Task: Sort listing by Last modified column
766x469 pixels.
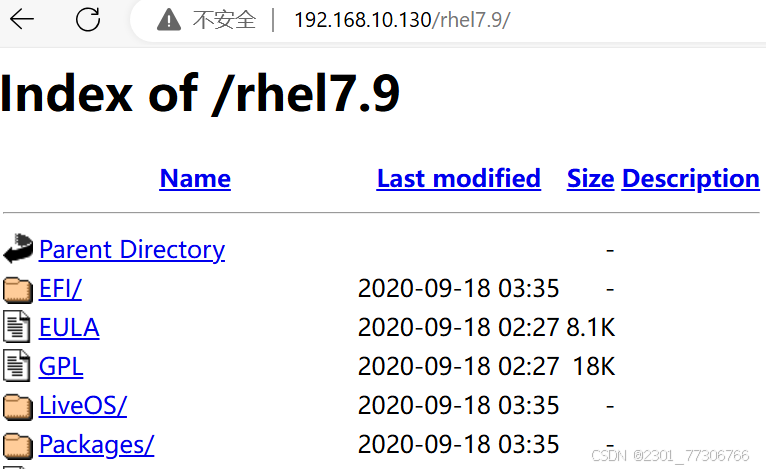Action: coord(458,178)
